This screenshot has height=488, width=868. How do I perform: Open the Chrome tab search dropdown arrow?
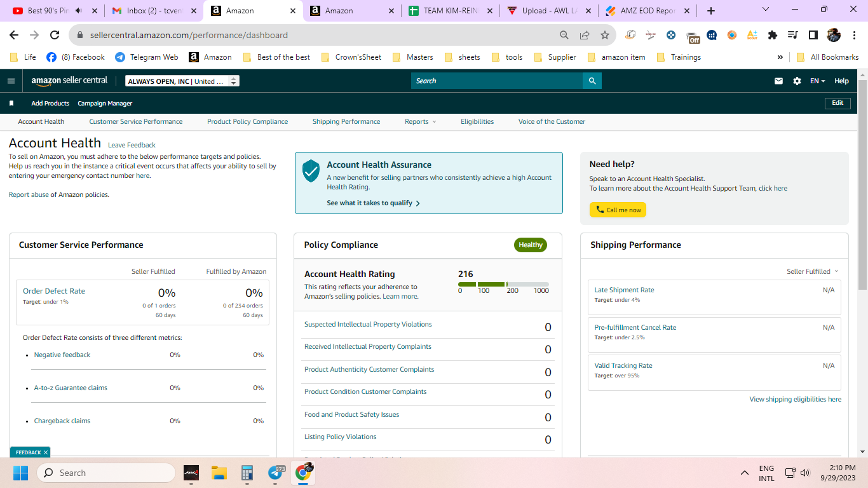coord(765,10)
